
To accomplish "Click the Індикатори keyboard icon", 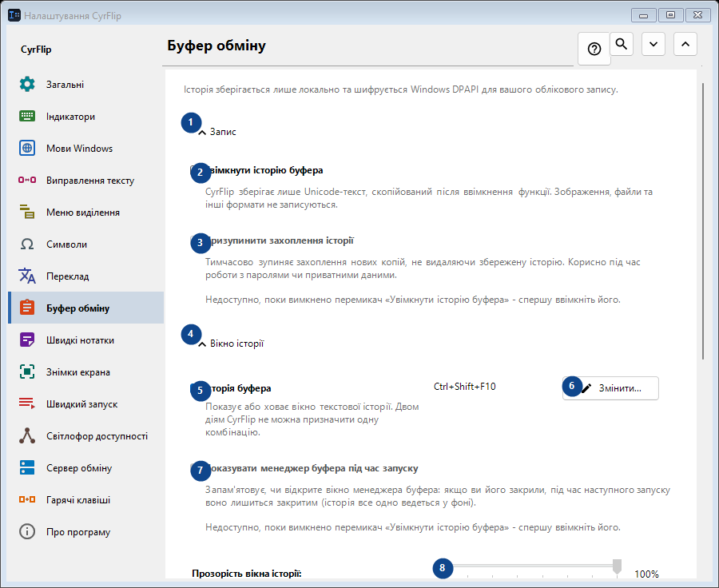I will [x=27, y=117].
